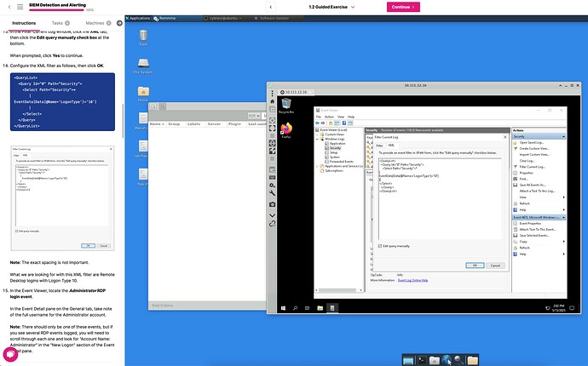Image resolution: width=588 pixels, height=366 pixels.
Task: Click the Windows taskbar search icon
Action: pos(296,306)
